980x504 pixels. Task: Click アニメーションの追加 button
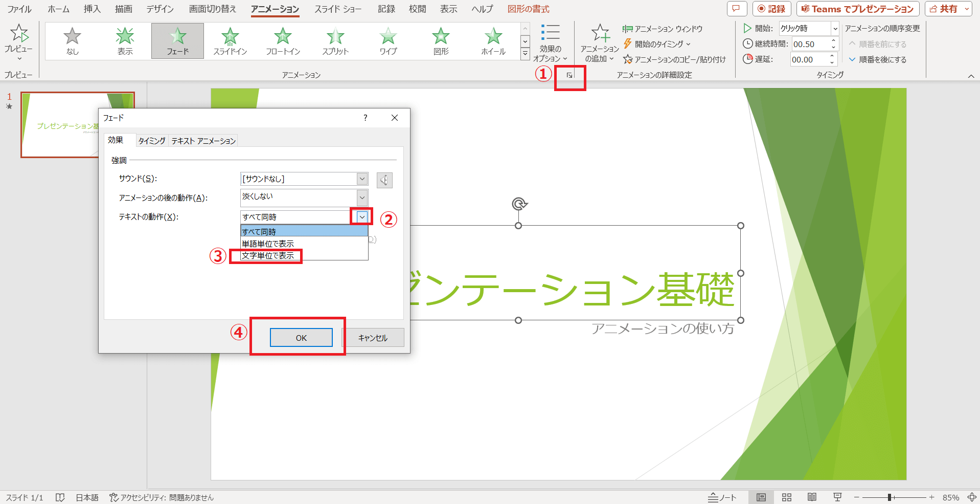coord(600,42)
